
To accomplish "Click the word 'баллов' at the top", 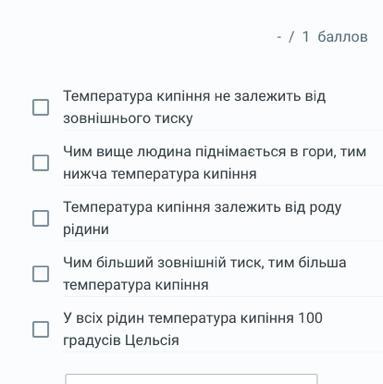I will coord(343,37).
